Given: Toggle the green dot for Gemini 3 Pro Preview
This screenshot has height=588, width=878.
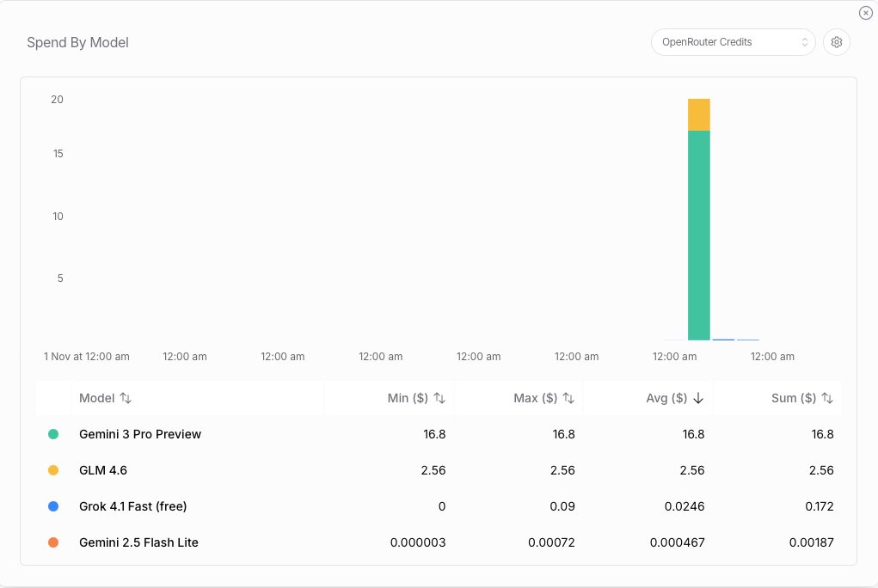Looking at the screenshot, I should [x=53, y=434].
